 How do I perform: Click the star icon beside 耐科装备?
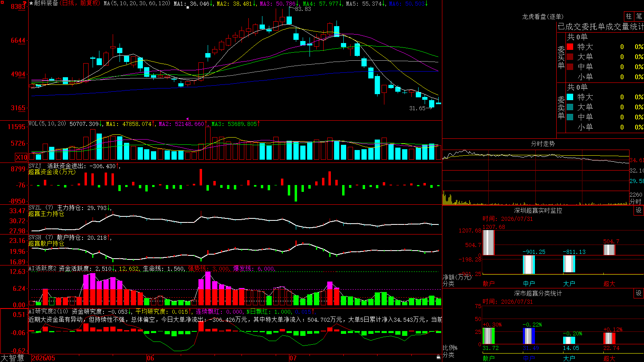pyautogui.click(x=31, y=3)
